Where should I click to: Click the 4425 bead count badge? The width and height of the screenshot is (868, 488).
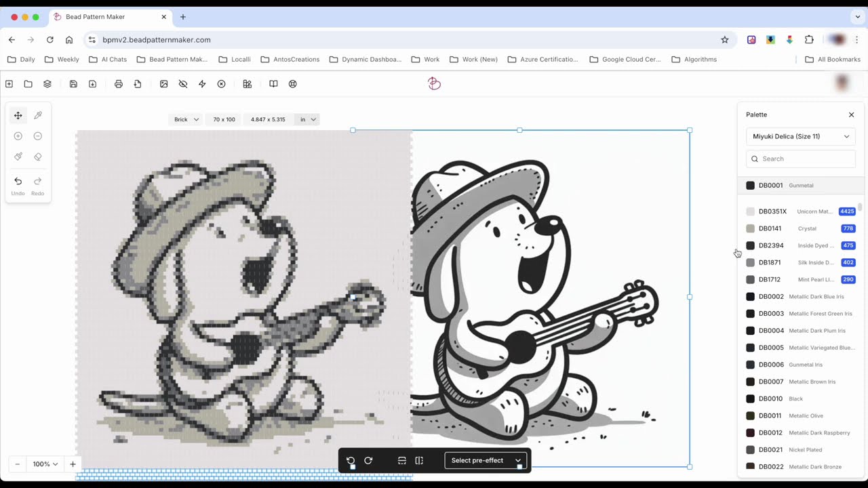847,211
